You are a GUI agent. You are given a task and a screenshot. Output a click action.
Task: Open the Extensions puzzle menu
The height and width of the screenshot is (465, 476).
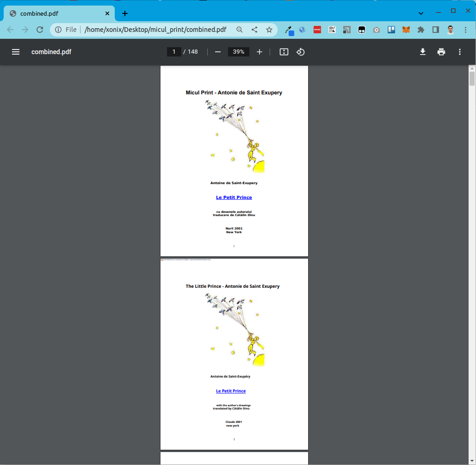(x=421, y=30)
